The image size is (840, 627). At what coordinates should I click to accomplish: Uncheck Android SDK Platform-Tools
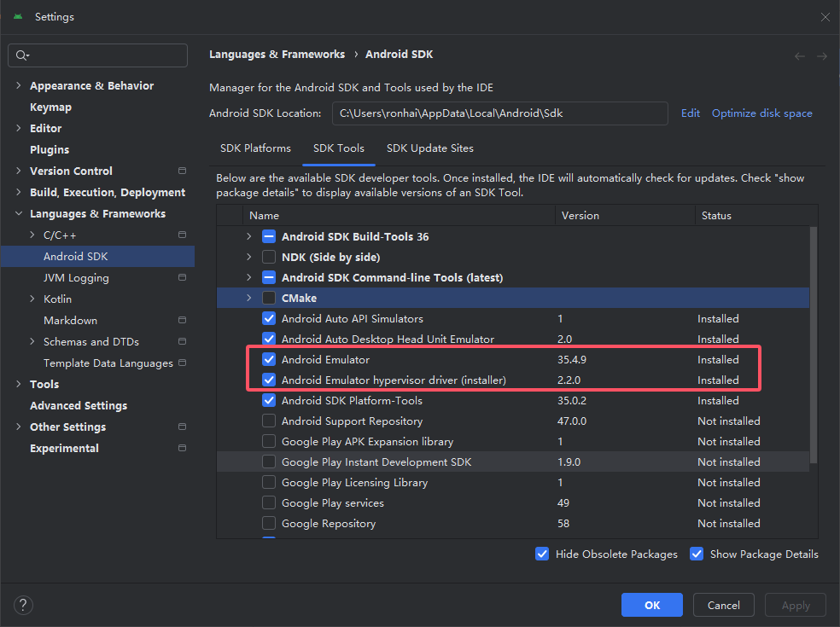[269, 400]
